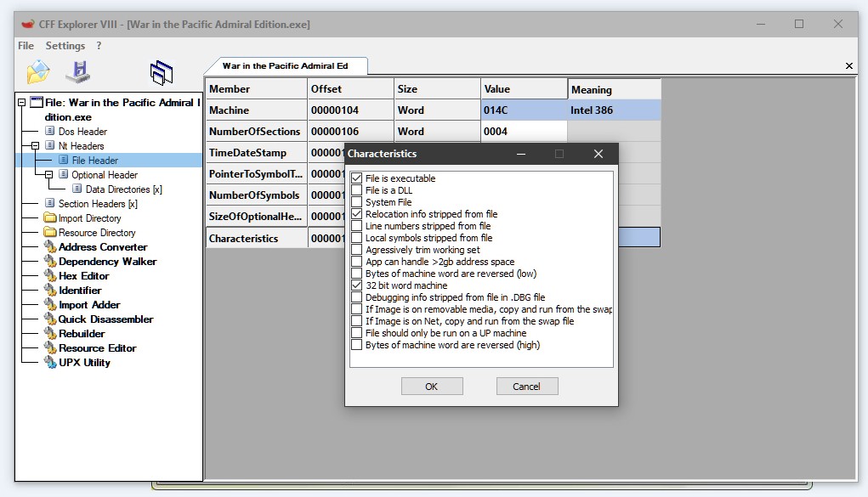Check Debugging info stripped in .DBG file
Screen dimensions: 868x497
[356, 297]
